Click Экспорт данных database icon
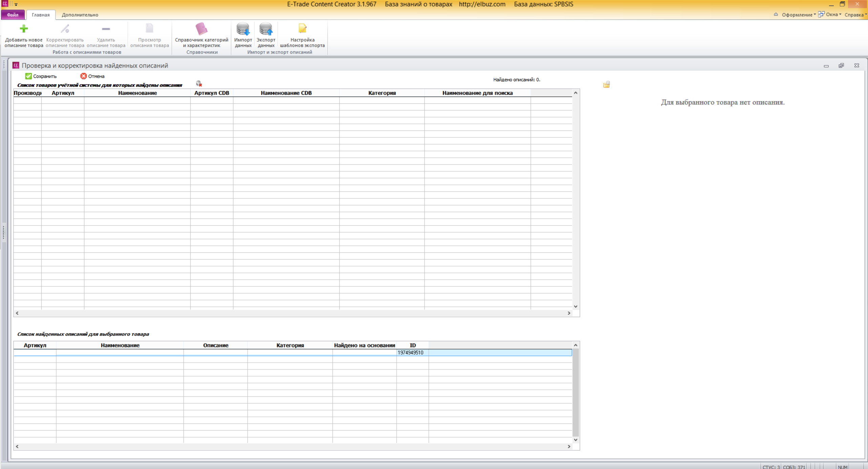 click(266, 29)
